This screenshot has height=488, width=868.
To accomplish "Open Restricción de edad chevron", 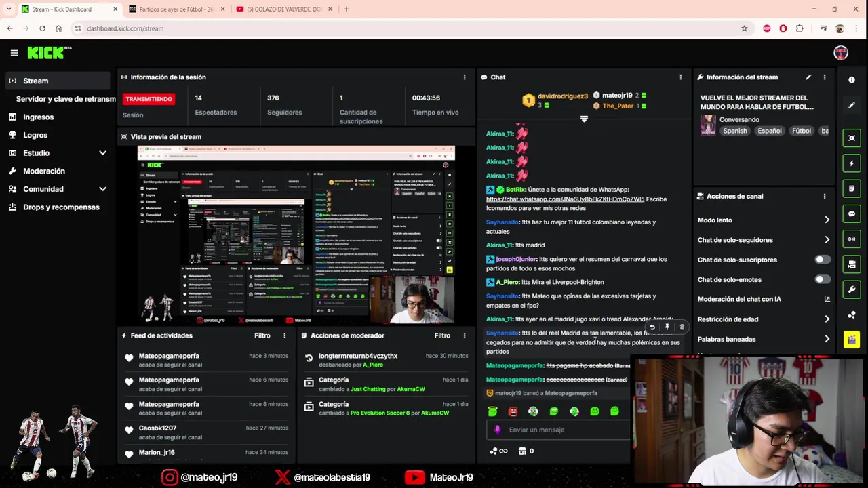I will coord(827,319).
